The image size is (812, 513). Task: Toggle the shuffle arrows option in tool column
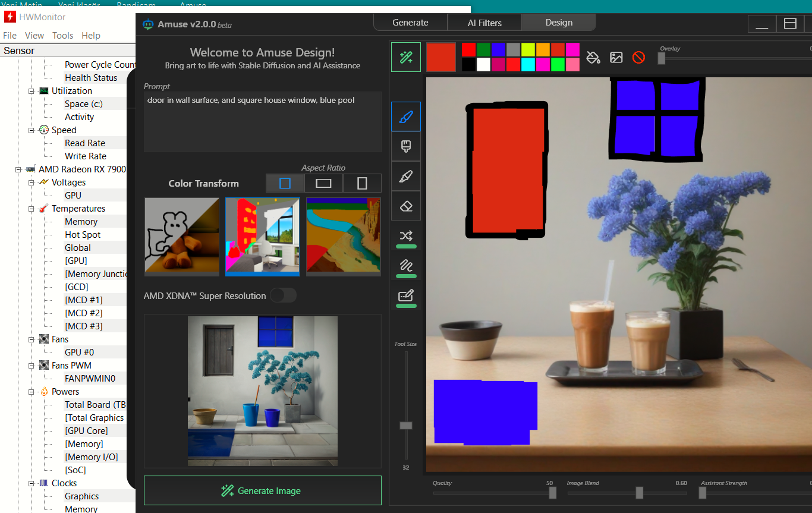tap(406, 236)
